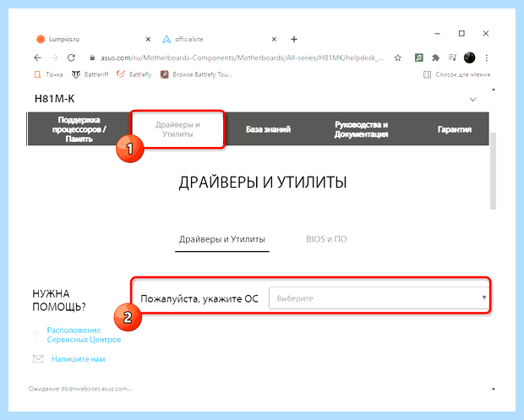Select the underlined Драйверы и Утилиты sub-tab
Viewport: 524px width, 420px height.
point(222,239)
